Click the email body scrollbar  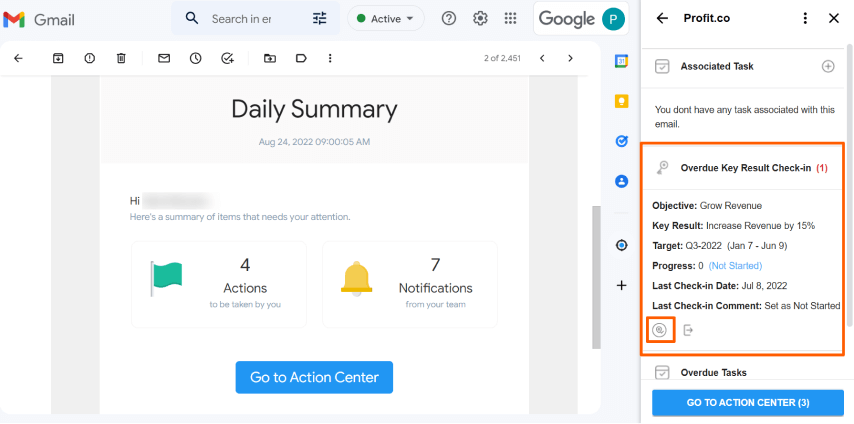click(x=596, y=277)
